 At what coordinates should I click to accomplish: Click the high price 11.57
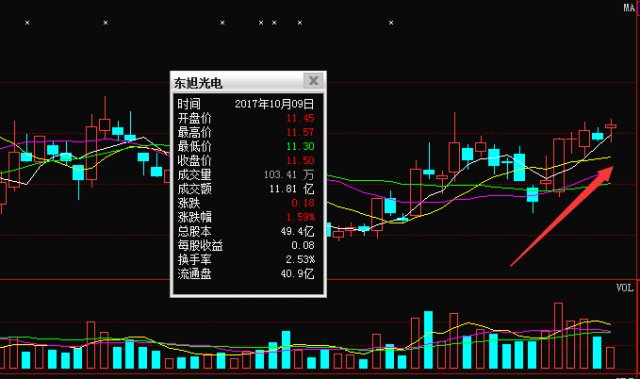click(300, 132)
